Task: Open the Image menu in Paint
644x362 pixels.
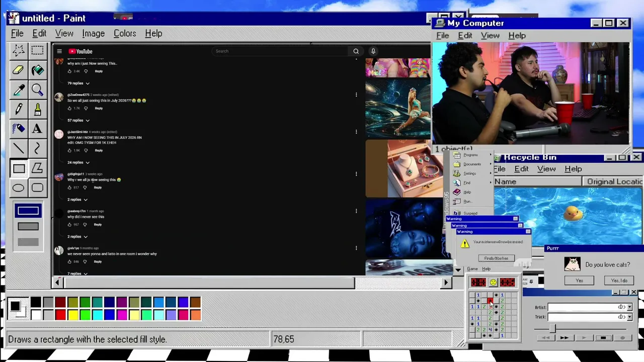Action: 94,34
